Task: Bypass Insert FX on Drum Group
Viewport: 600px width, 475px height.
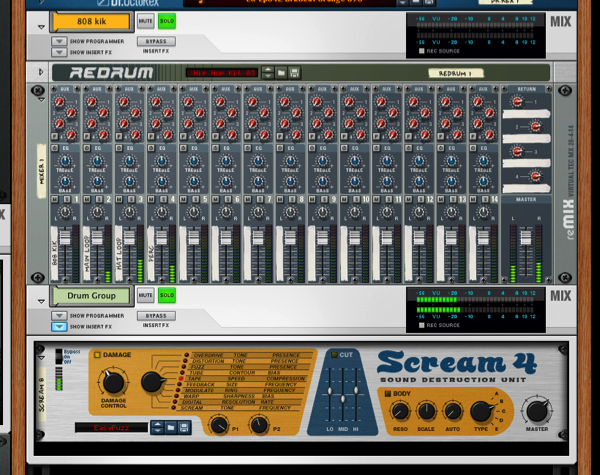Action: click(x=156, y=315)
